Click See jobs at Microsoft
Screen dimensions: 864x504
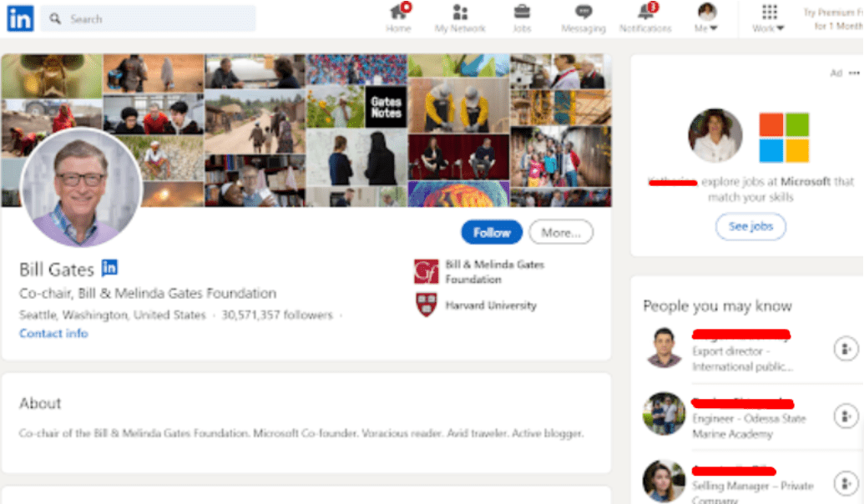(750, 226)
